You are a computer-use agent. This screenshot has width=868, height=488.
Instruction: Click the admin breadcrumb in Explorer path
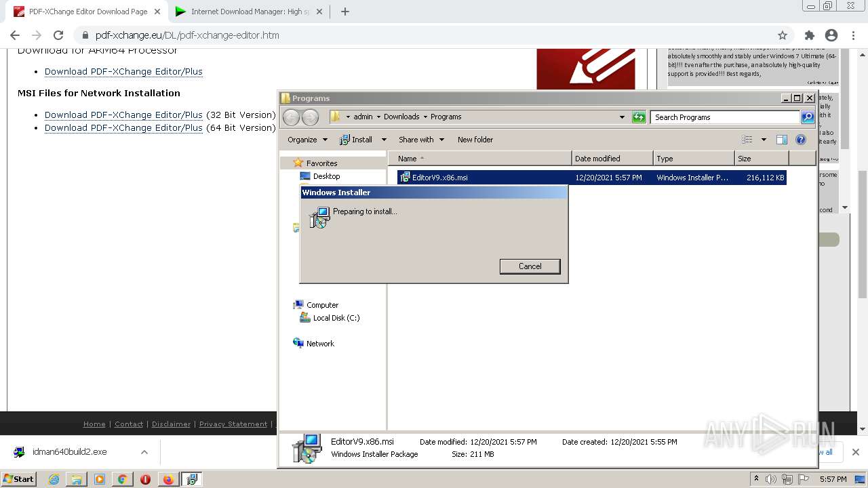(363, 117)
